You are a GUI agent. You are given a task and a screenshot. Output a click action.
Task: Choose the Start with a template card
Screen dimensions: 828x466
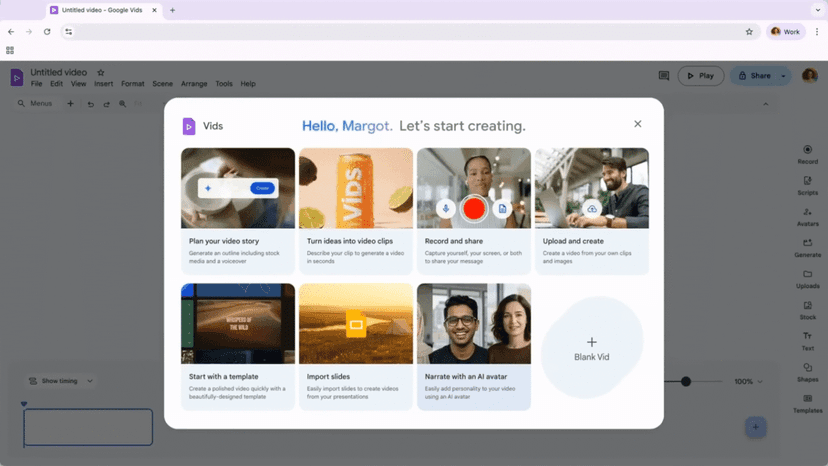[x=238, y=346]
